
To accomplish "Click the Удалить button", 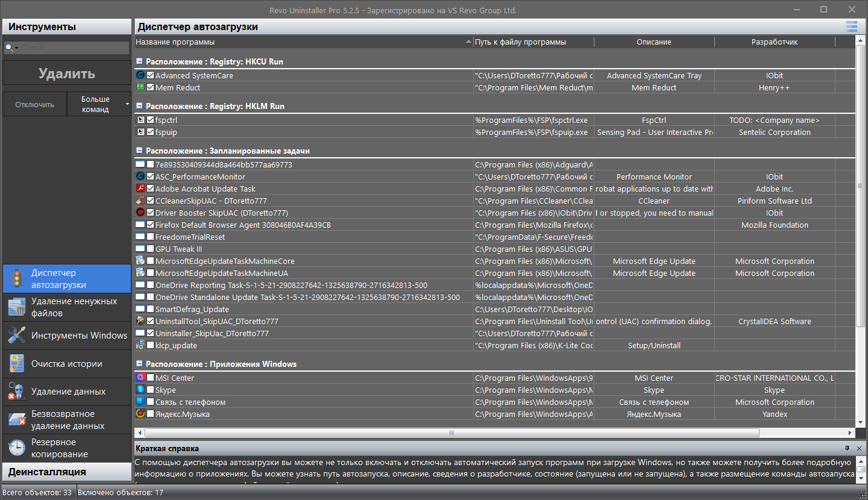I will (67, 73).
